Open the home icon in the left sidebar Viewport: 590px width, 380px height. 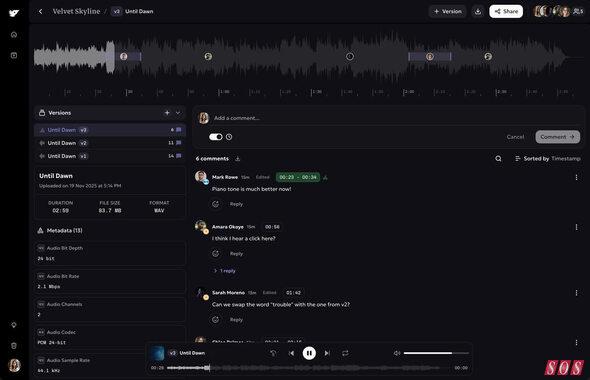14,35
